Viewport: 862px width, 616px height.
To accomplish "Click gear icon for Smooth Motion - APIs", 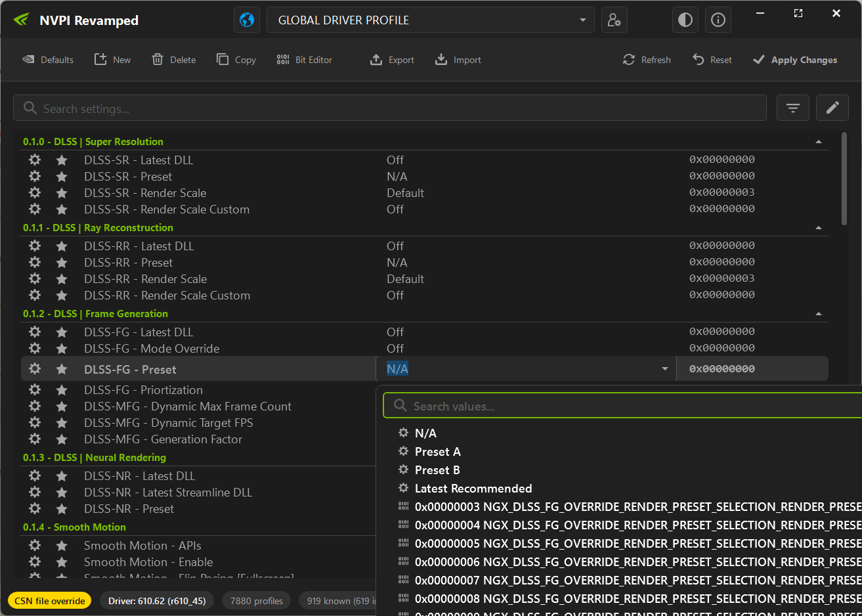I will pyautogui.click(x=35, y=545).
